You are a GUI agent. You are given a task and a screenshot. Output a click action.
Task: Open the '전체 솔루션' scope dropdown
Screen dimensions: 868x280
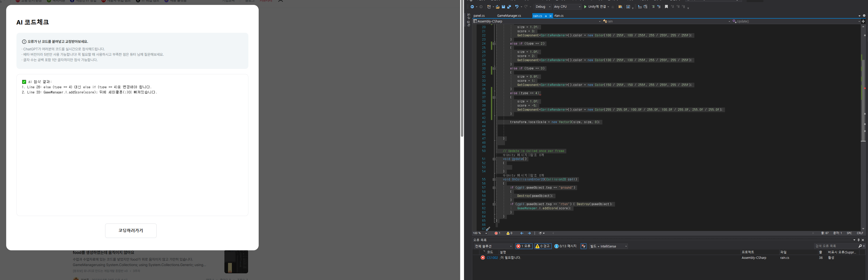(x=493, y=246)
